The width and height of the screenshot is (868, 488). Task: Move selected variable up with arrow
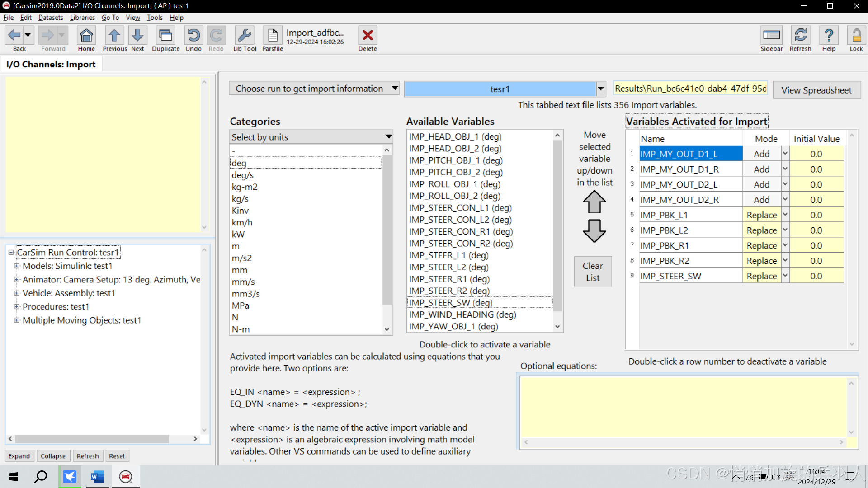point(594,202)
